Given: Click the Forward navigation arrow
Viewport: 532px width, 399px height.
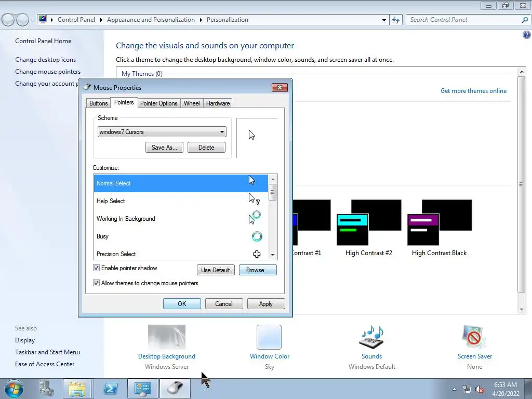Looking at the screenshot, I should pyautogui.click(x=22, y=20).
